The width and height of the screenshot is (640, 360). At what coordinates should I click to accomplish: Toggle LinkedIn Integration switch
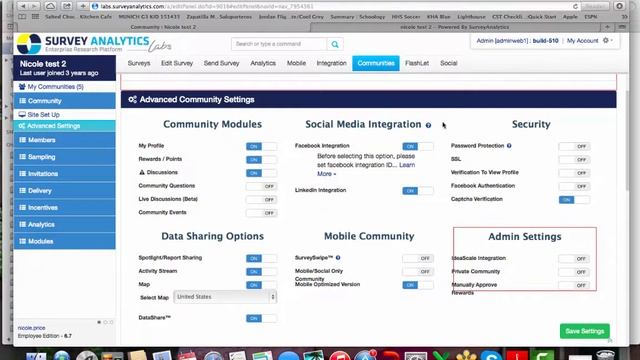click(418, 191)
